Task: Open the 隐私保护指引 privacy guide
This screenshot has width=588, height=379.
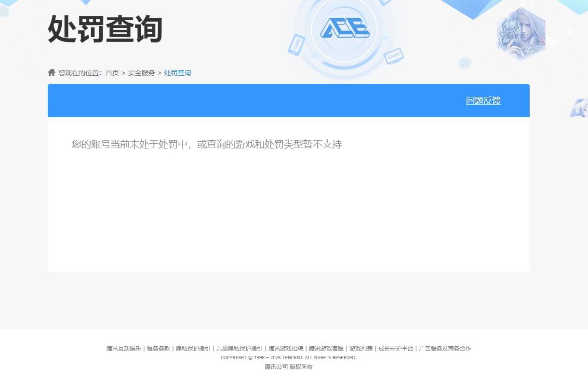Action: pos(192,348)
